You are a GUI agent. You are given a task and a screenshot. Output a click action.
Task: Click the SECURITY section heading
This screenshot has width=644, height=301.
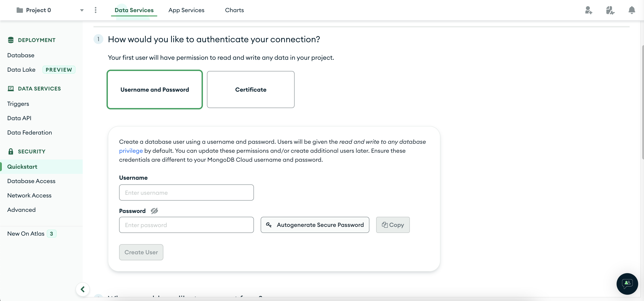click(x=32, y=151)
